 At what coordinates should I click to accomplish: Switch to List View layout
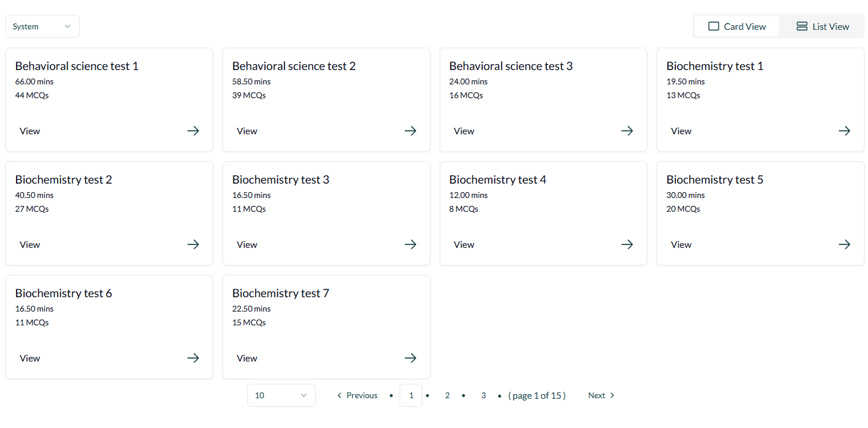point(822,26)
